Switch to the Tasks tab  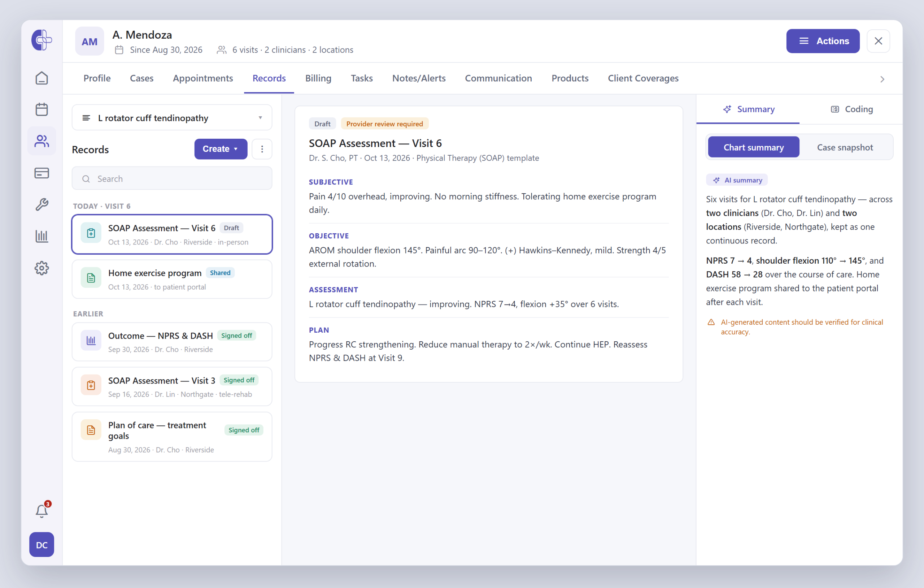pyautogui.click(x=362, y=78)
